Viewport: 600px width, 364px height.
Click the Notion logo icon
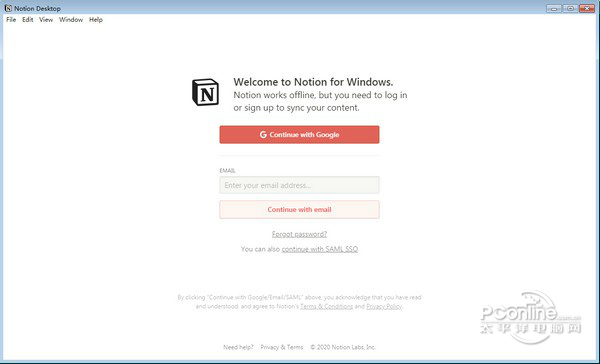coord(205,92)
